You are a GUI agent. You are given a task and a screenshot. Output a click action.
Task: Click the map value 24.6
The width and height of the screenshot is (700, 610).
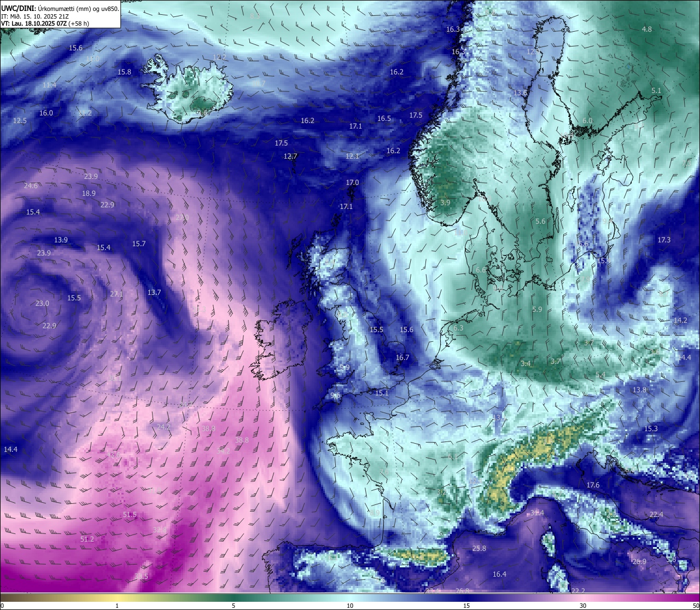coord(31,186)
